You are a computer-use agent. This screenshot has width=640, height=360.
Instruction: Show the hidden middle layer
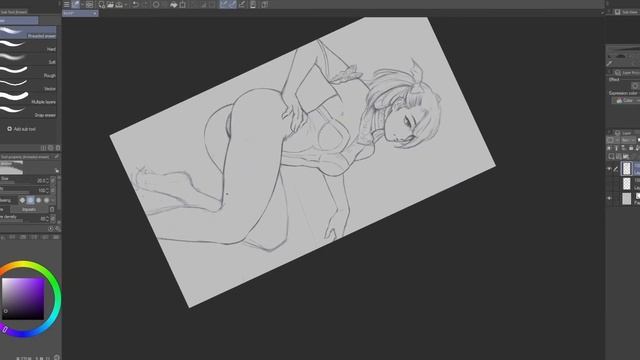[x=609, y=184]
